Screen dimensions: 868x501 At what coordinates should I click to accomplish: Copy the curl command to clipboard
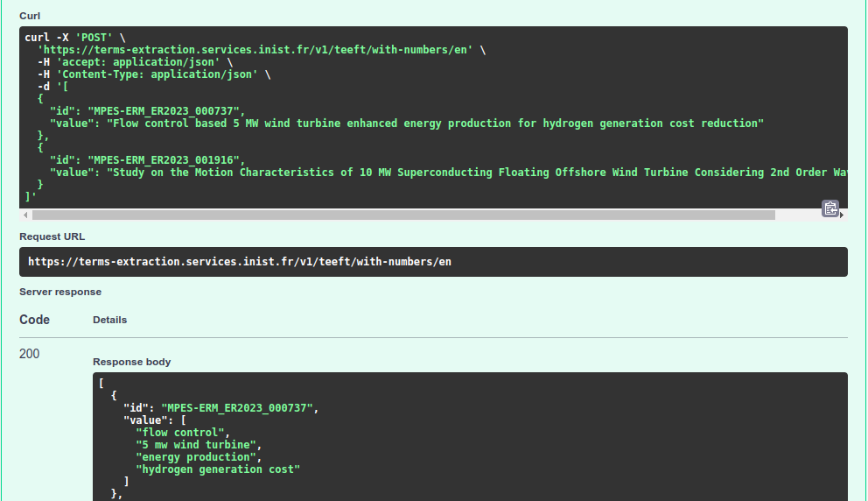pos(830,208)
